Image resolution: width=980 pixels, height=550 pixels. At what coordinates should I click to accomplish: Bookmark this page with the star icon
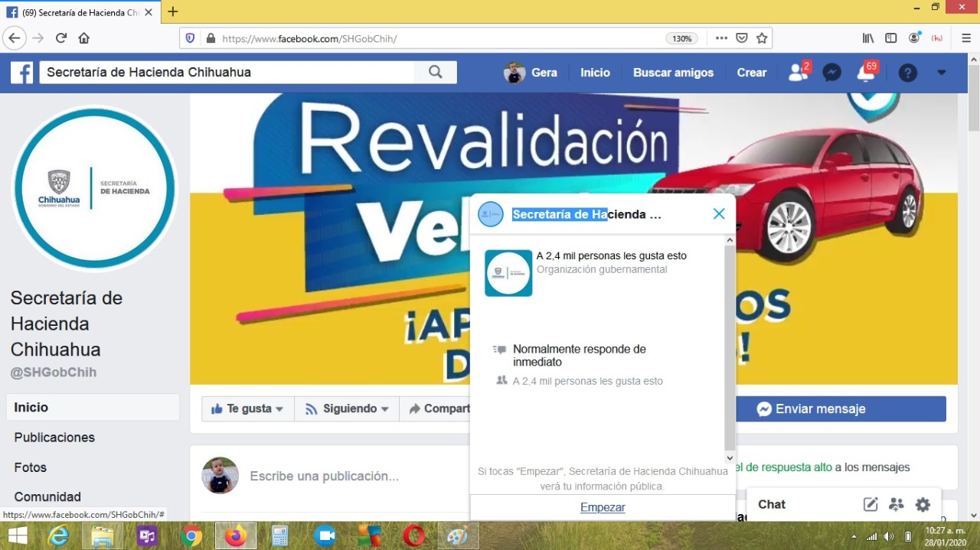pyautogui.click(x=762, y=38)
